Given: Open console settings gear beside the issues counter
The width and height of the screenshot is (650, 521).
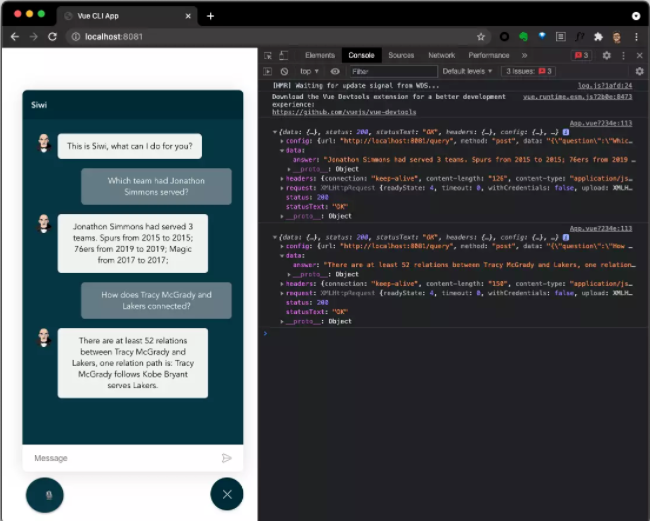Looking at the screenshot, I should (639, 72).
